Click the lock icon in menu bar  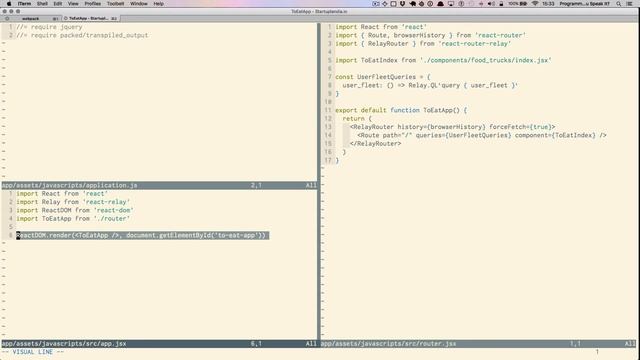(x=501, y=4)
